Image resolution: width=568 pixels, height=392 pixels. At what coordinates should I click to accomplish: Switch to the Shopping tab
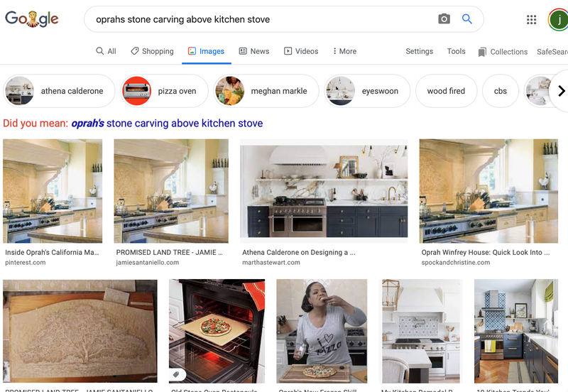(x=152, y=51)
